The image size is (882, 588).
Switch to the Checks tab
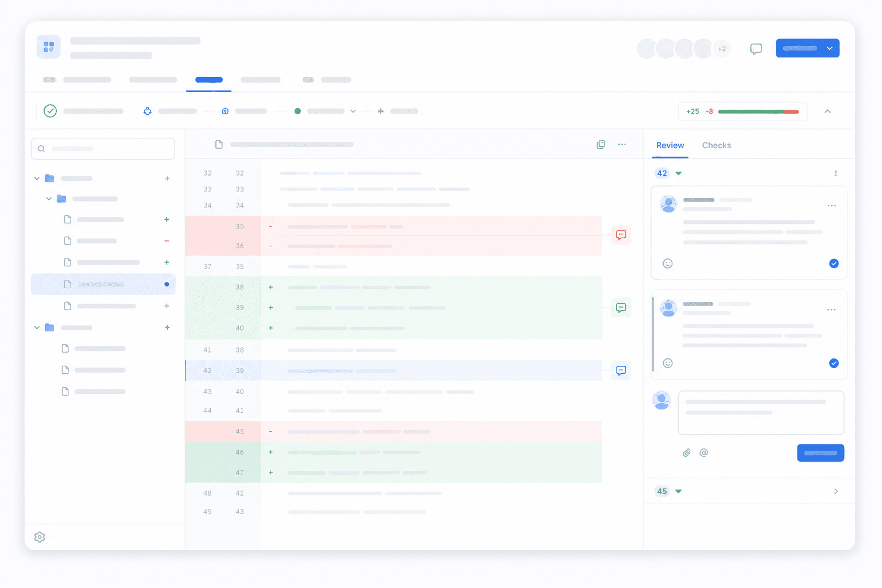(x=717, y=145)
